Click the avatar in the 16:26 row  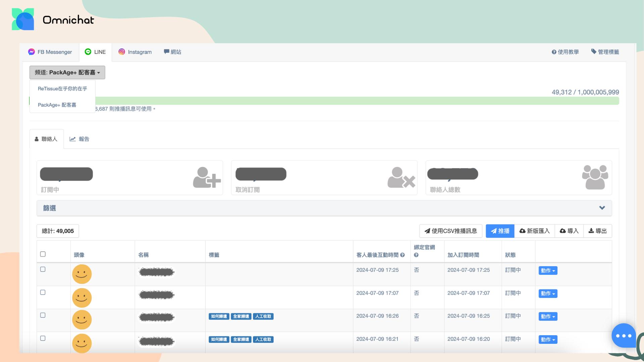tap(82, 320)
